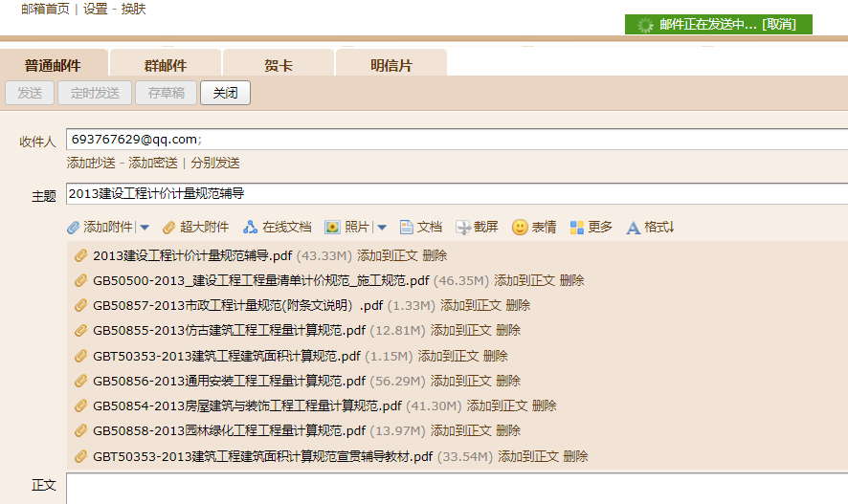The image size is (848, 504).
Task: Add GB50500-2013 attachment to 正文
Action: 524,280
